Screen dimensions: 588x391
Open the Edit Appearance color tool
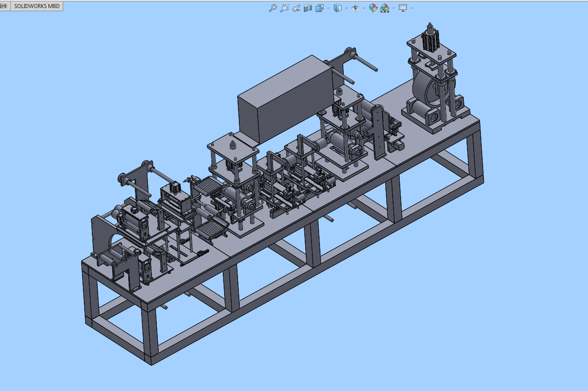pyautogui.click(x=373, y=8)
